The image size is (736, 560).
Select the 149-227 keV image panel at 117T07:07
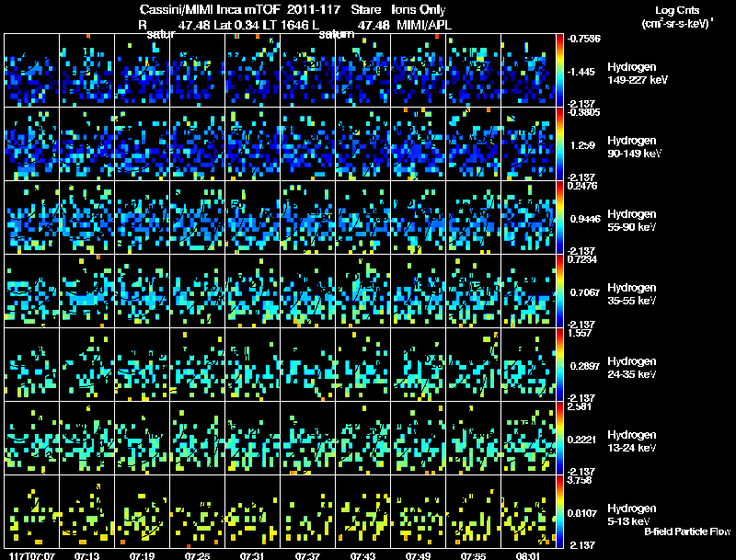(31, 71)
